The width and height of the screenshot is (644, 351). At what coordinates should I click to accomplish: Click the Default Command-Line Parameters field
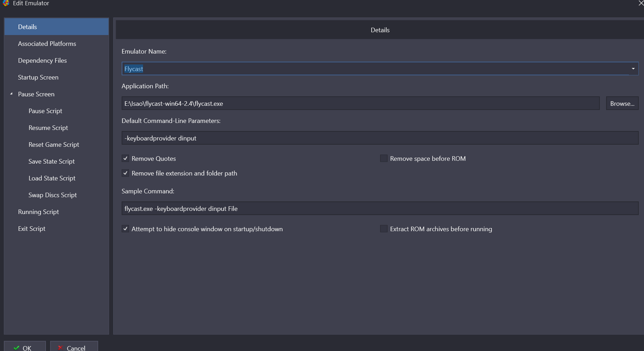[380, 138]
